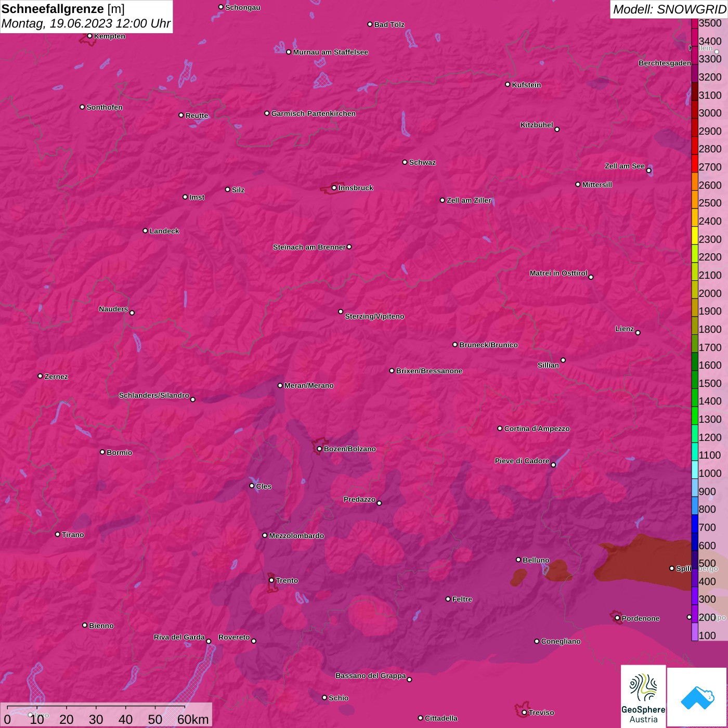The image size is (728, 728).
Task: Click the Feltre town marker
Action: point(448,599)
